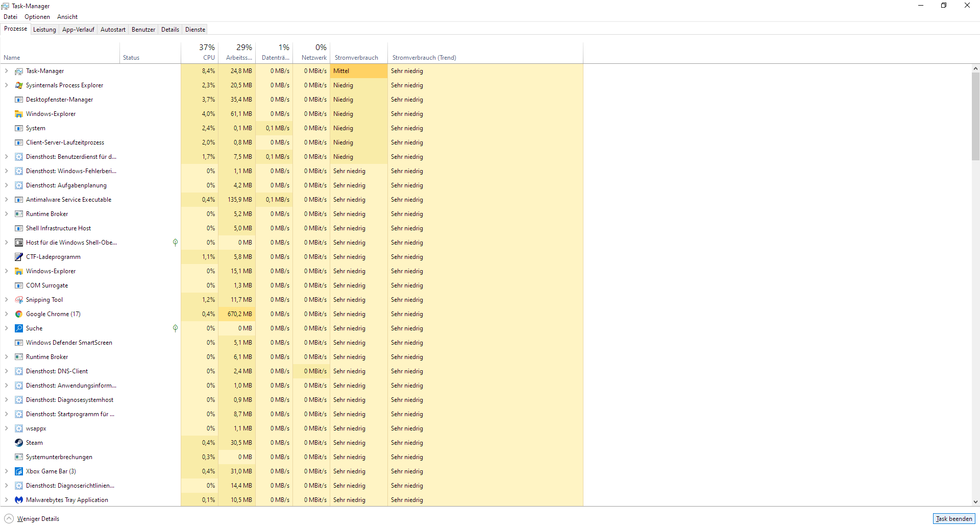Image resolution: width=980 pixels, height=527 pixels.
Task: Click the Xbox Game Bar icon
Action: pyautogui.click(x=19, y=471)
